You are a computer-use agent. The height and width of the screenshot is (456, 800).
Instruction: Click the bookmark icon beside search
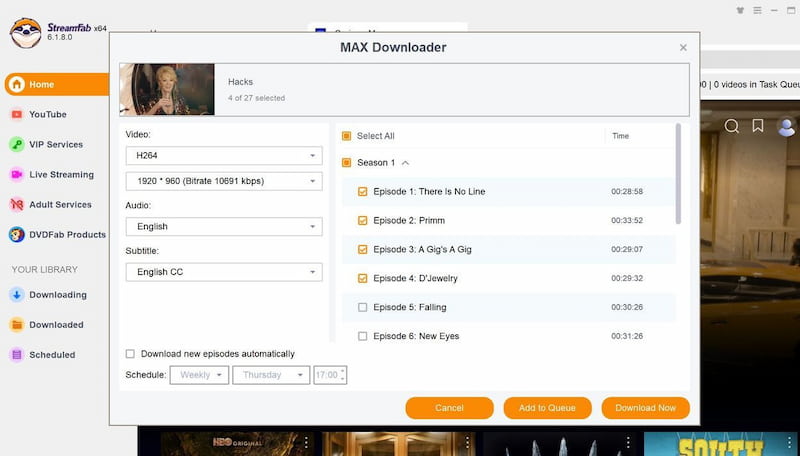pyautogui.click(x=759, y=126)
